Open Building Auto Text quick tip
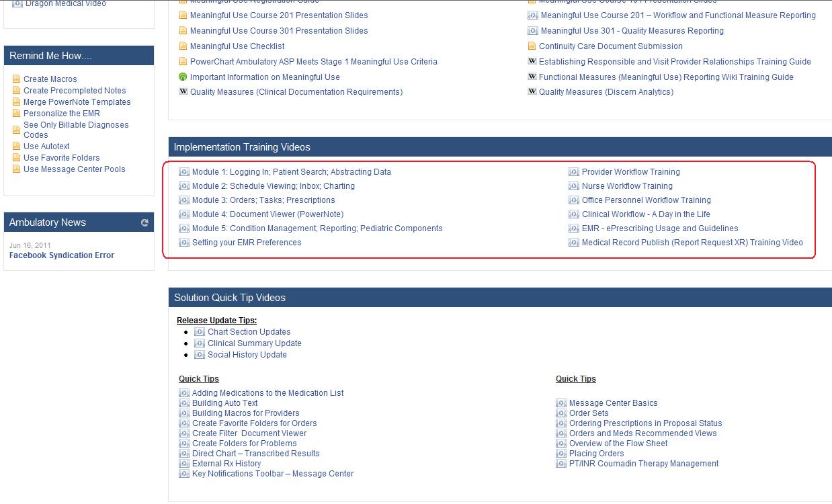 pos(225,403)
